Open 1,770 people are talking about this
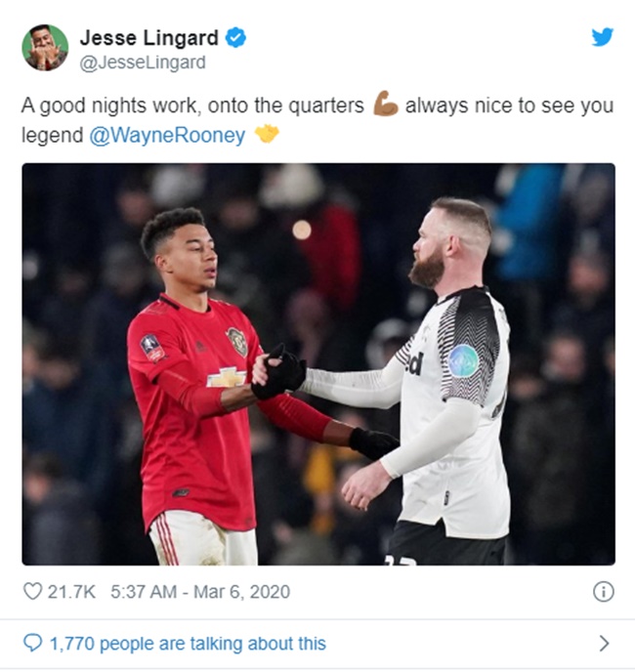Image resolution: width=635 pixels, height=672 pixels. 188,644
